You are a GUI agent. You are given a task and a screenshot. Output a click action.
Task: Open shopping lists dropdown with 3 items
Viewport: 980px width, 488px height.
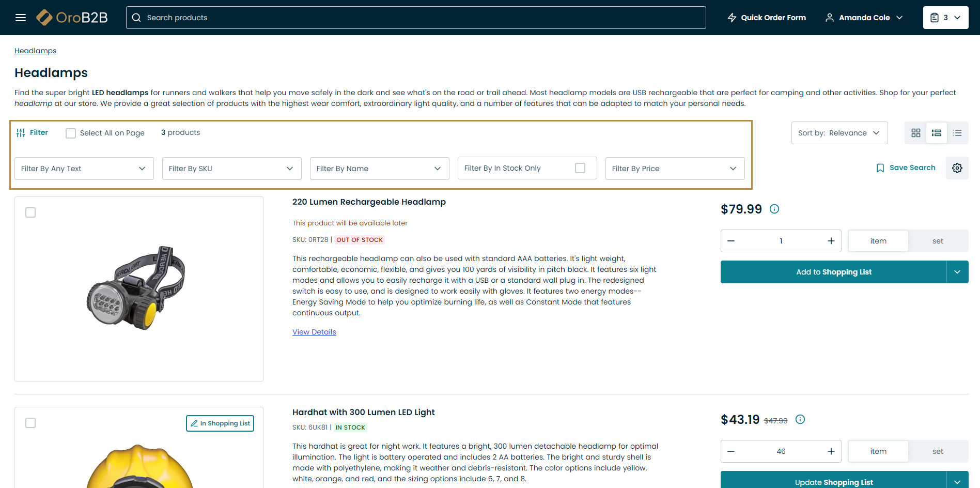click(x=945, y=18)
